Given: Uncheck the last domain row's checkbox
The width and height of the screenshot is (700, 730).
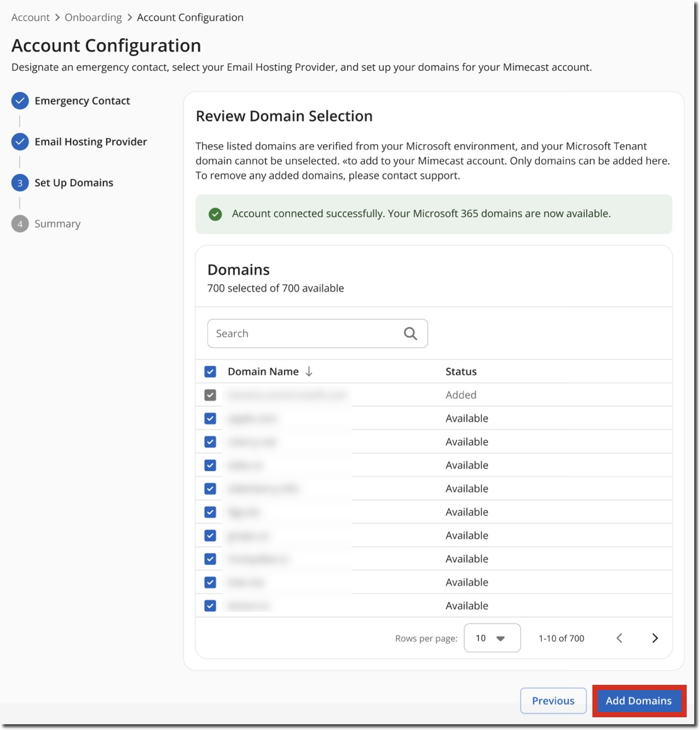Looking at the screenshot, I should pyautogui.click(x=210, y=605).
